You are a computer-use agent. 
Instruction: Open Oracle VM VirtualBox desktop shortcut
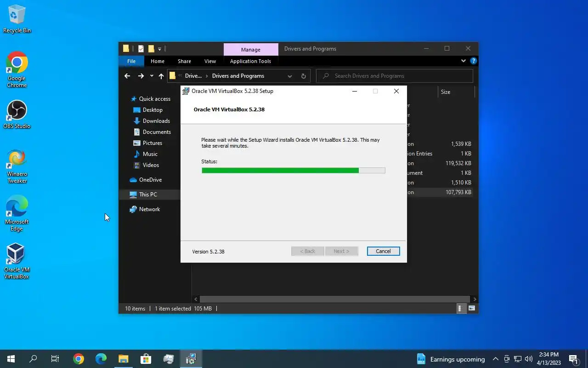(x=17, y=261)
